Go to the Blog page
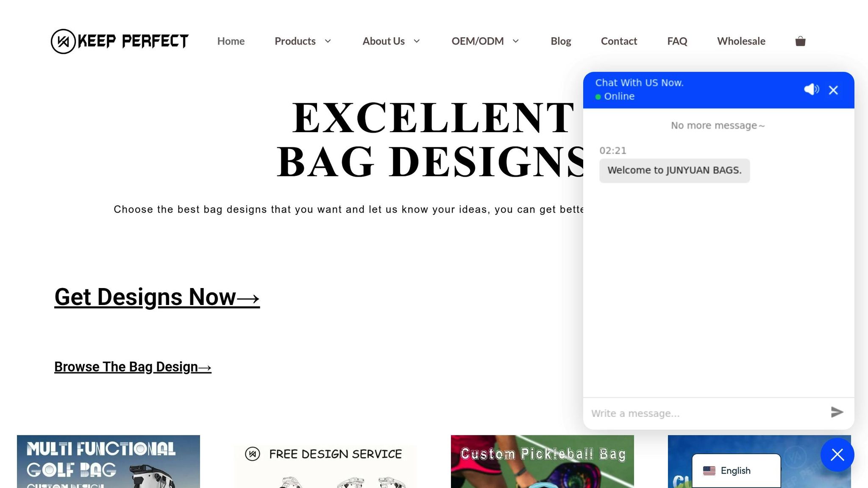Image resolution: width=868 pixels, height=488 pixels. (x=561, y=41)
